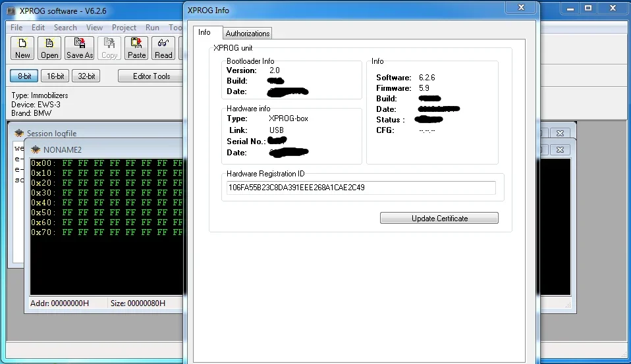Click hex row address 0x10

(43, 173)
